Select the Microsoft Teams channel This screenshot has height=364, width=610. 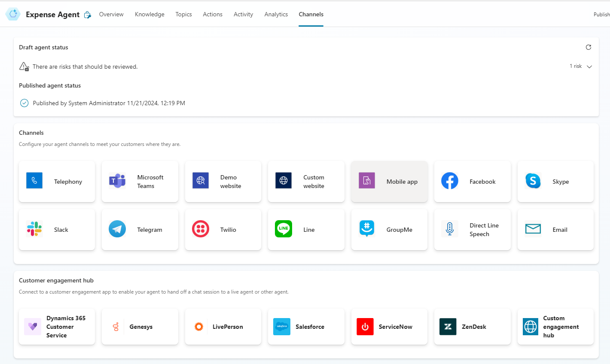(140, 181)
